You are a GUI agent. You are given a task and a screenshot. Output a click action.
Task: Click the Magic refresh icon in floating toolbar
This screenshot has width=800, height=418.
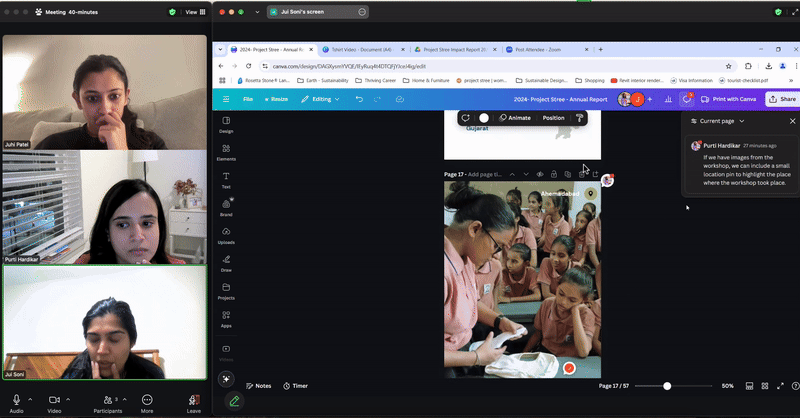465,118
